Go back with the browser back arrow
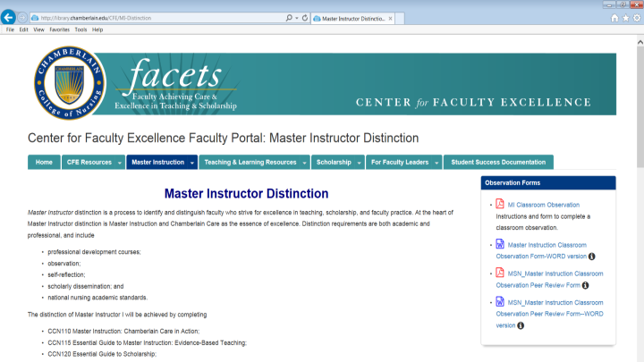 (8, 18)
